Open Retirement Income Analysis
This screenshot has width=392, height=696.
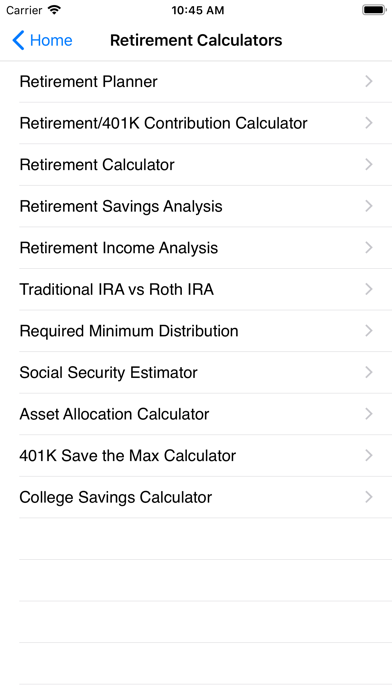coord(196,248)
